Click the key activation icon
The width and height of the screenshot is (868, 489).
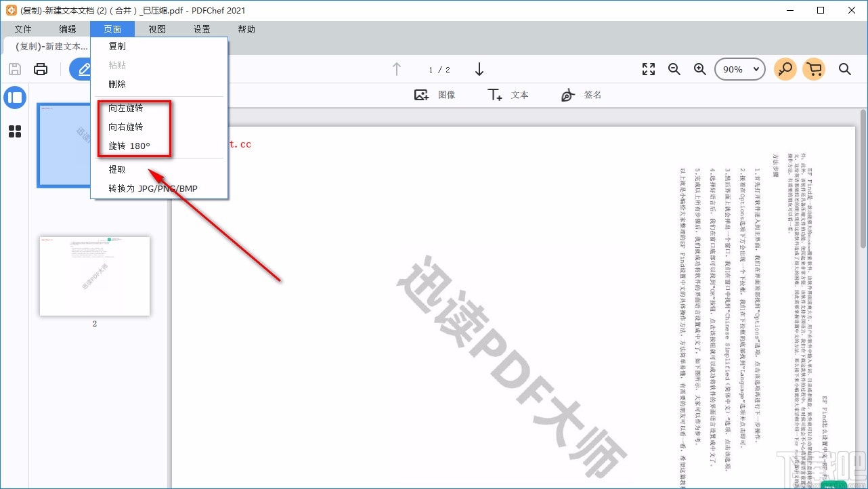[x=785, y=68]
